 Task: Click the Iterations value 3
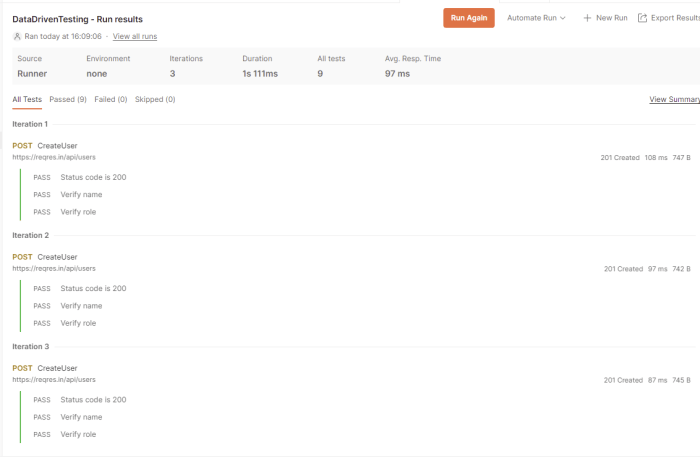point(172,74)
